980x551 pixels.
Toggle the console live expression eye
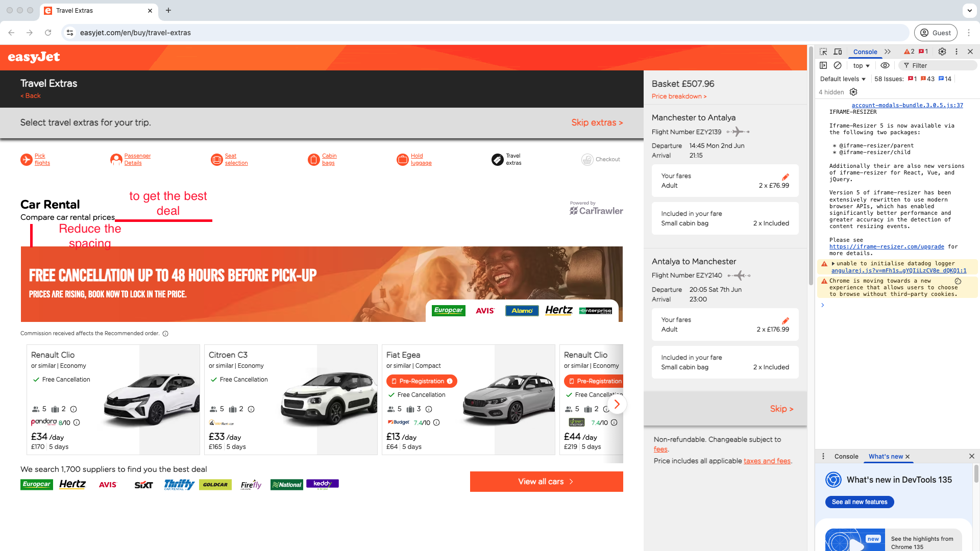coord(885,65)
